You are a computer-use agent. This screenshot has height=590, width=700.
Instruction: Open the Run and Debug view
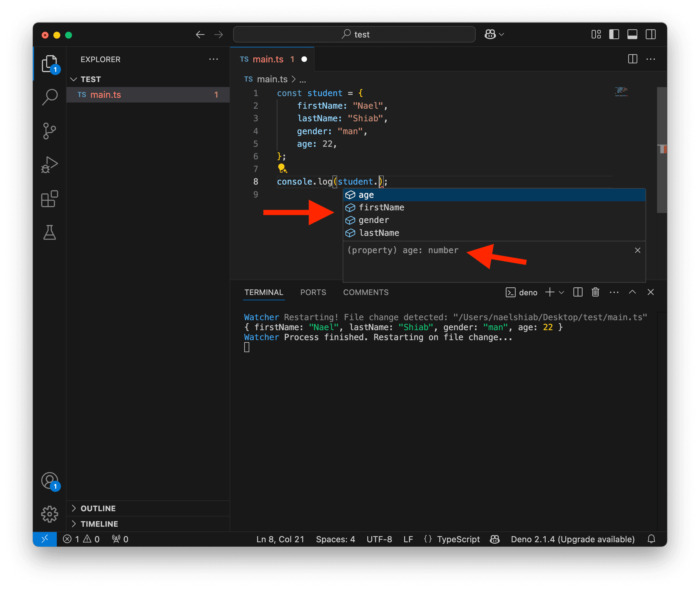tap(50, 165)
